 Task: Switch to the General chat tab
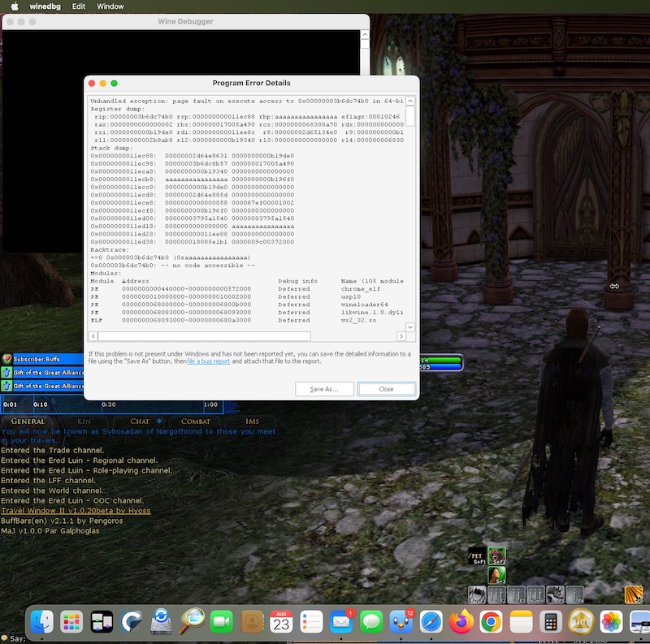tap(28, 421)
